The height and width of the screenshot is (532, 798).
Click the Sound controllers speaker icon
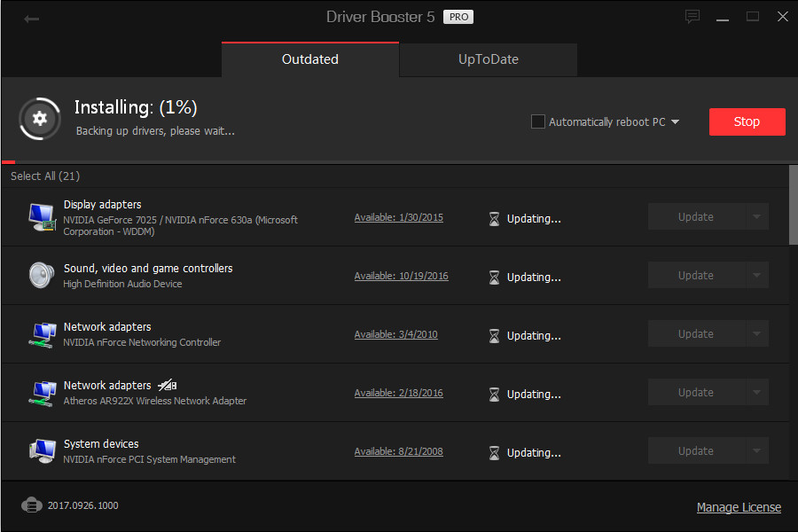pyautogui.click(x=41, y=275)
